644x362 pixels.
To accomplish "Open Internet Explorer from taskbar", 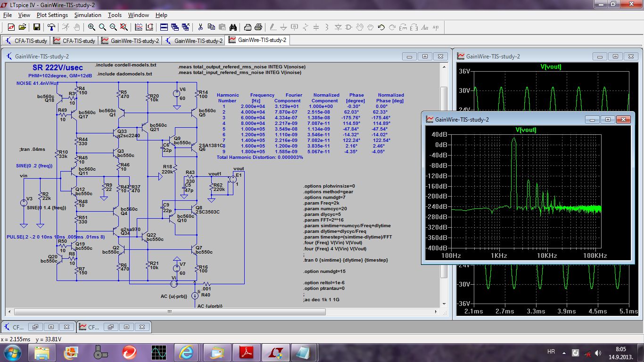I will coord(186,352).
